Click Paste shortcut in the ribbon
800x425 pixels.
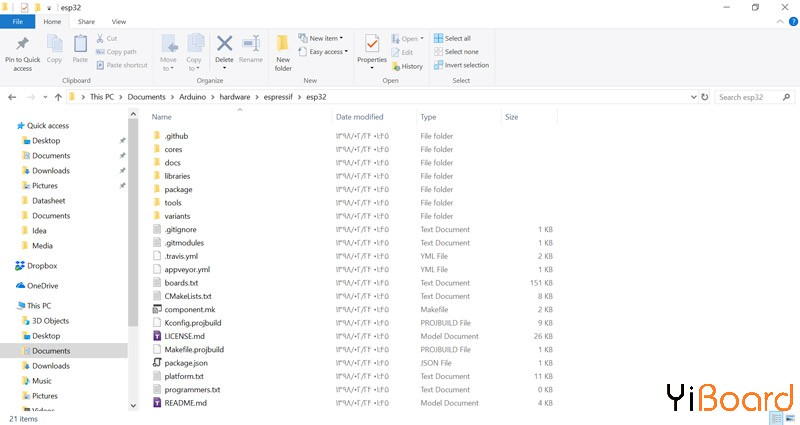pyautogui.click(x=122, y=65)
